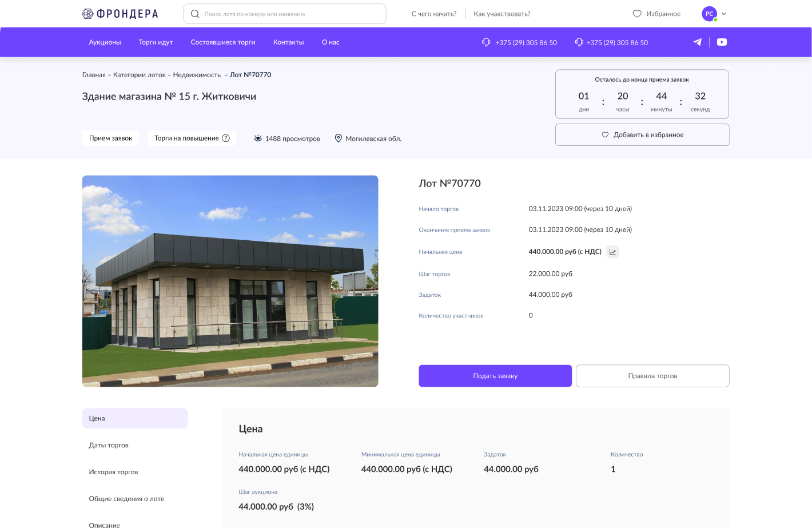This screenshot has width=812, height=528.
Task: Select the История торгов sidebar tab
Action: click(113, 472)
